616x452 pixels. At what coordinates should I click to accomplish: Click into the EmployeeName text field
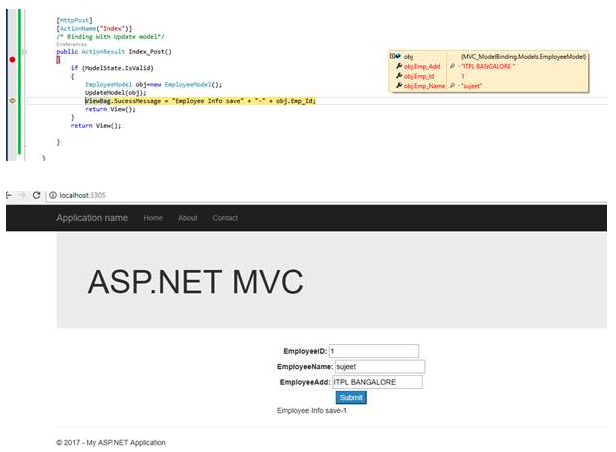(x=380, y=367)
